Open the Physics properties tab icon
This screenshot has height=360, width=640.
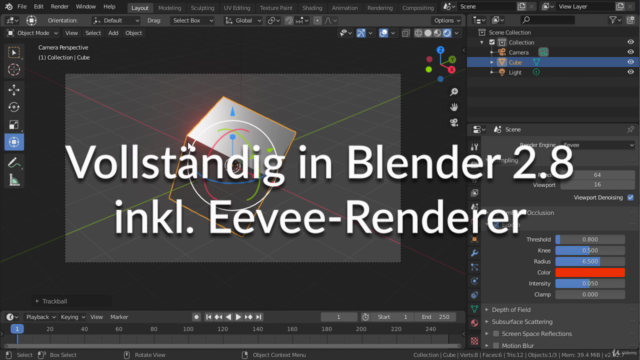click(x=474, y=281)
